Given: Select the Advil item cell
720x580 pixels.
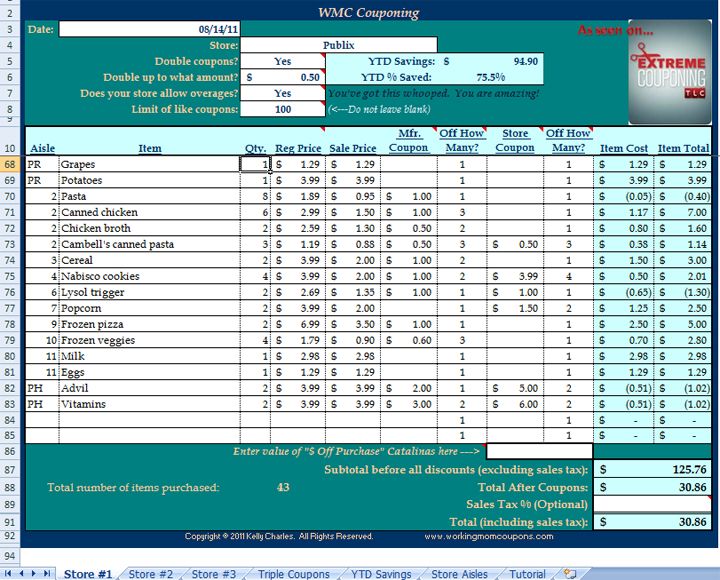Looking at the screenshot, I should (x=150, y=388).
